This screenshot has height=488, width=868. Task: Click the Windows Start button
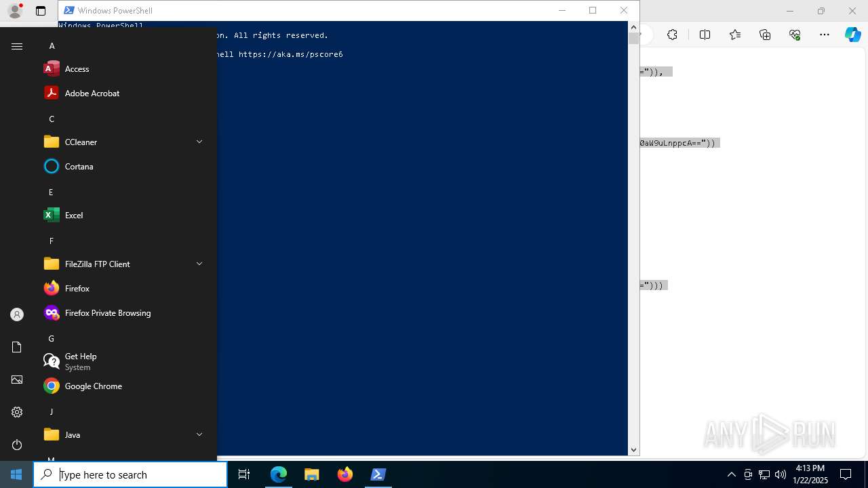(x=16, y=474)
